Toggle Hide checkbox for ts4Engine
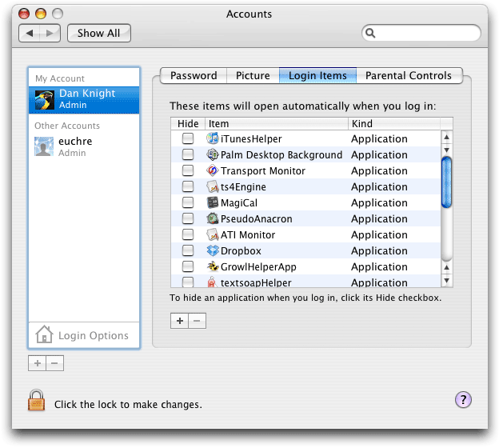This screenshot has width=499, height=448. click(x=188, y=186)
